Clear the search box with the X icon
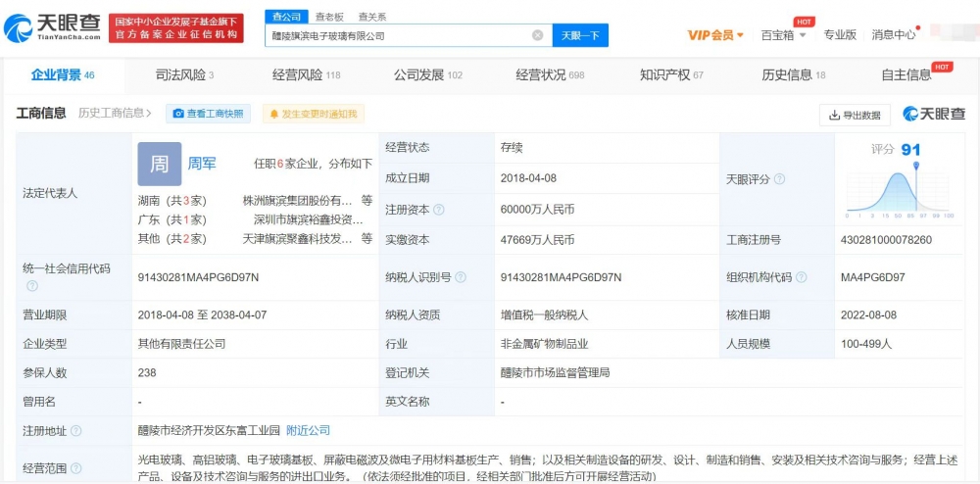980x484 pixels. (537, 35)
